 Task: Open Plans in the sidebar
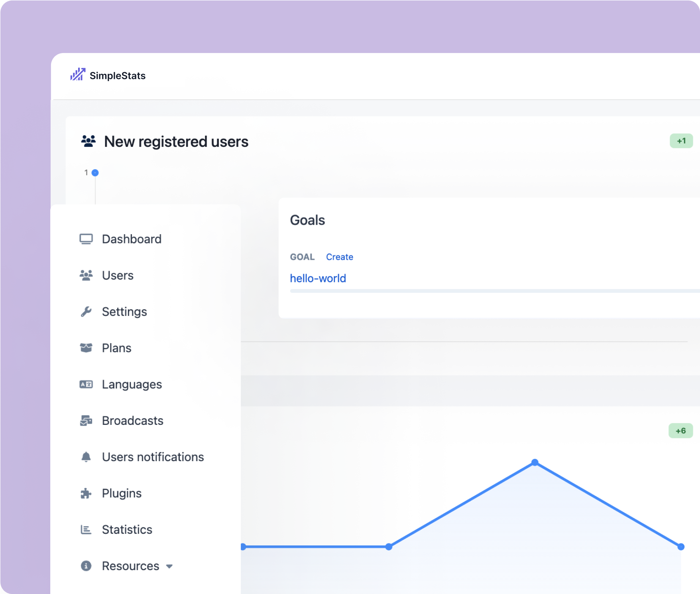(x=116, y=348)
